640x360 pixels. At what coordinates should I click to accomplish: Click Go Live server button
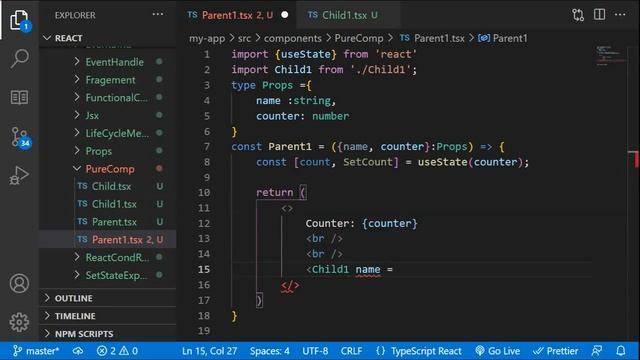(x=498, y=351)
